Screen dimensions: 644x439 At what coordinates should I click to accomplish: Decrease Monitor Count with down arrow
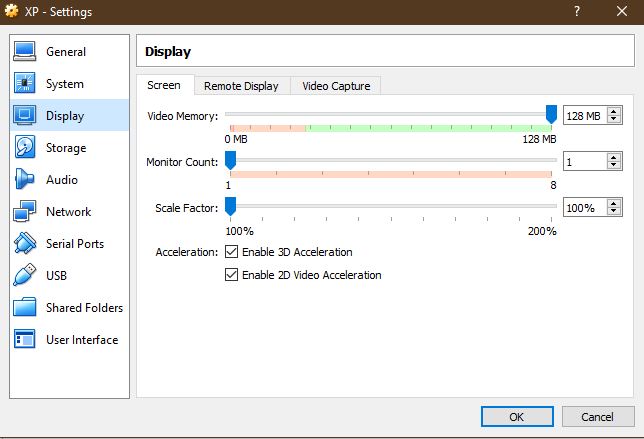[x=614, y=165]
